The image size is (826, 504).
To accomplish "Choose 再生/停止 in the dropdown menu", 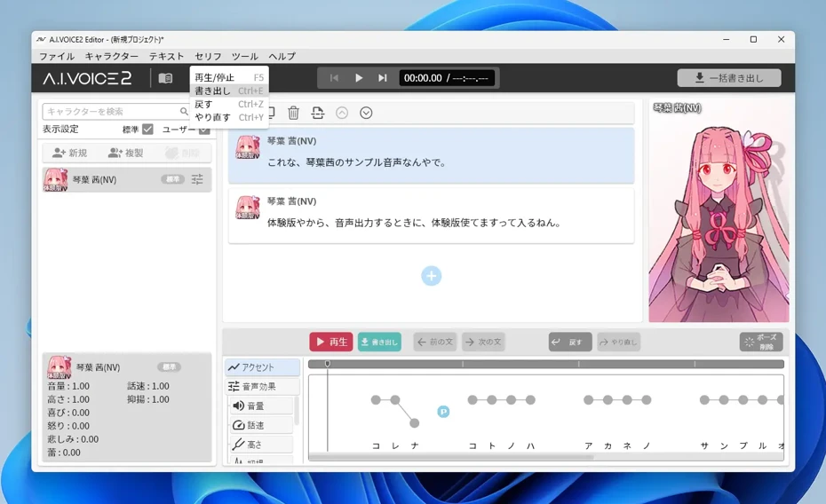I will coord(229,77).
